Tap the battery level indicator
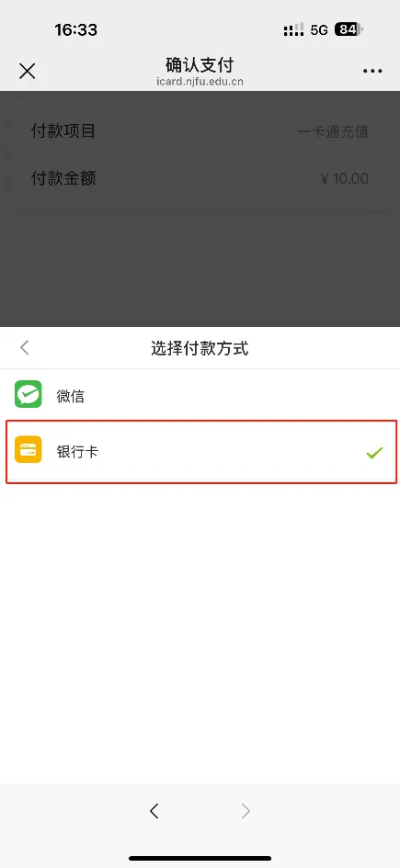400x868 pixels. [x=349, y=29]
